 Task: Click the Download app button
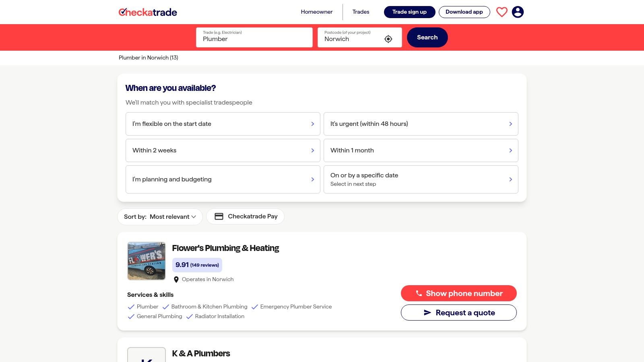(464, 12)
